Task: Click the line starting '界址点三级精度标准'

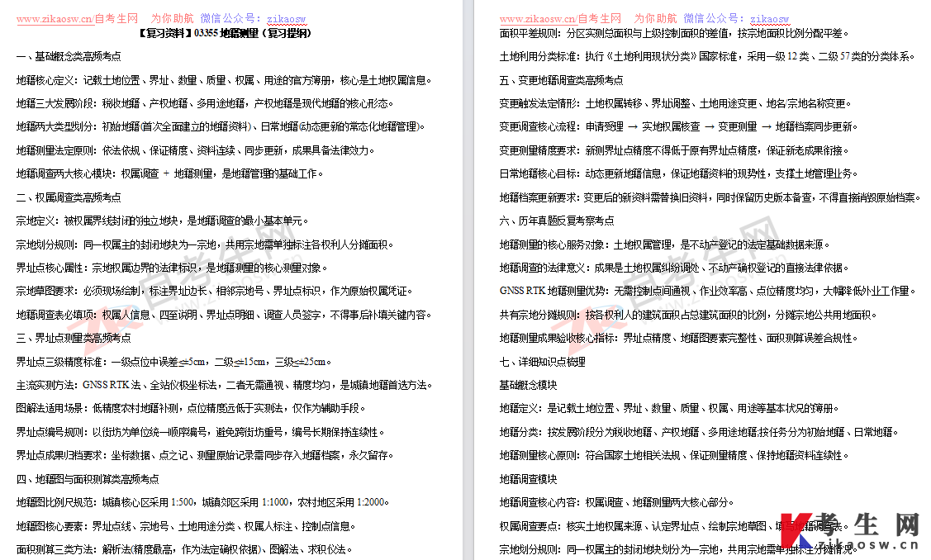Action: click(174, 362)
